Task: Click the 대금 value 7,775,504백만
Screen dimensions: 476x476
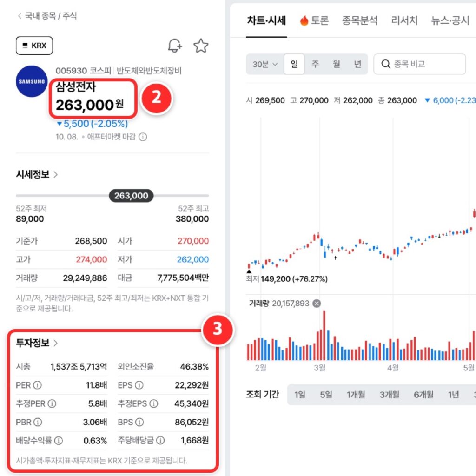Action: tap(183, 278)
